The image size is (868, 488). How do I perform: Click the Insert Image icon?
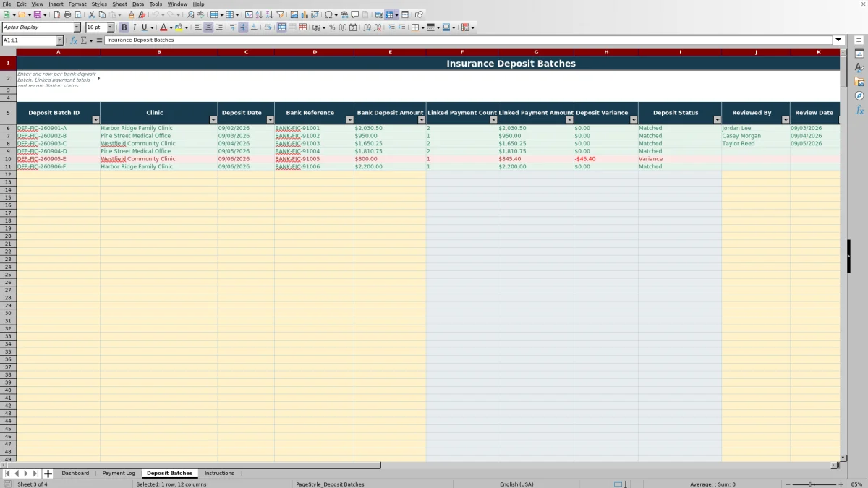[x=294, y=14]
